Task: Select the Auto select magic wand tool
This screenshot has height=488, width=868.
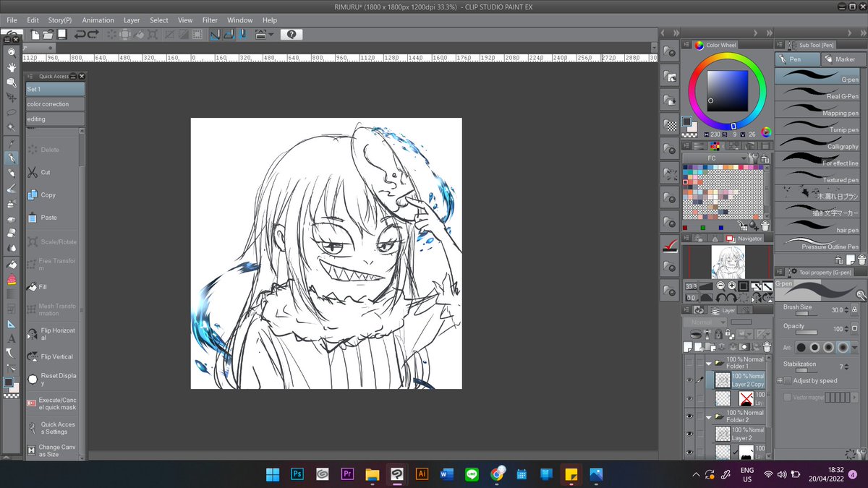Action: (x=12, y=127)
